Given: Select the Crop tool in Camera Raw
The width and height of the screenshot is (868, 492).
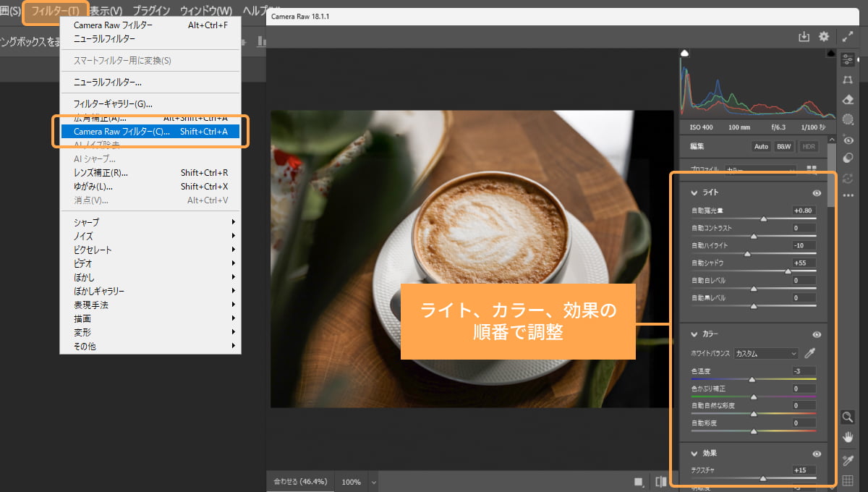Looking at the screenshot, I should click(848, 80).
